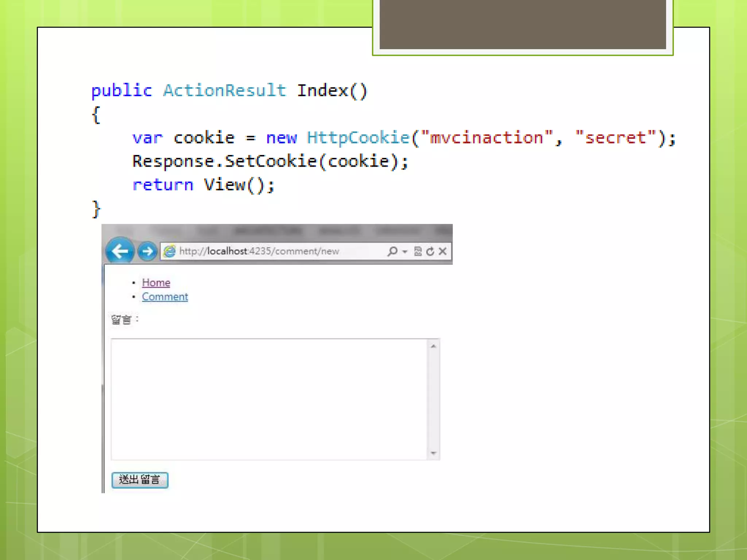The height and width of the screenshot is (560, 747).
Task: Click the HttpCookie class name in code
Action: click(x=358, y=138)
